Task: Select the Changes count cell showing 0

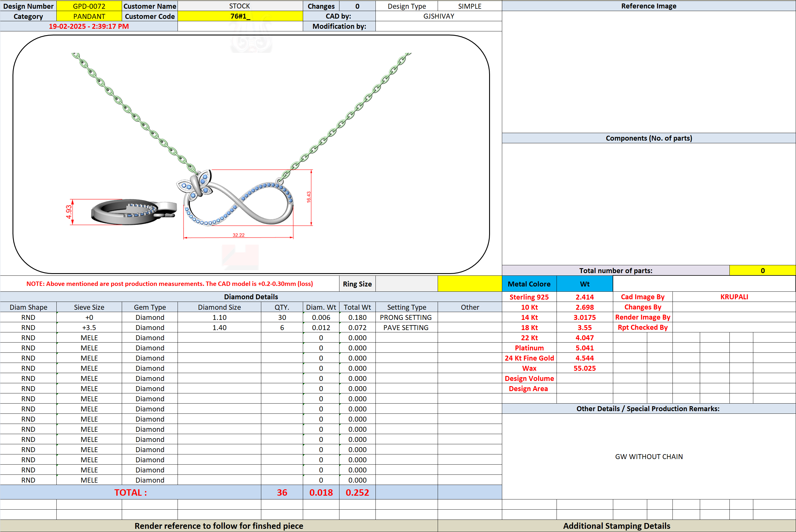Action: 357,6
